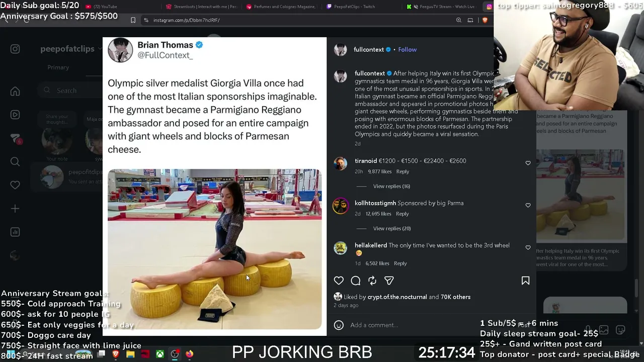Like tiranoid's comment
Screen dimensions: 644x362
(528, 163)
